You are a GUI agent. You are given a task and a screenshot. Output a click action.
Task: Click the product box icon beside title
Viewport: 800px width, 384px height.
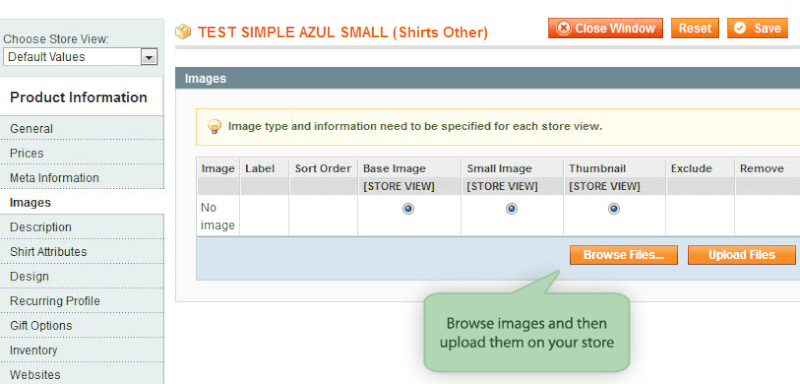point(183,32)
